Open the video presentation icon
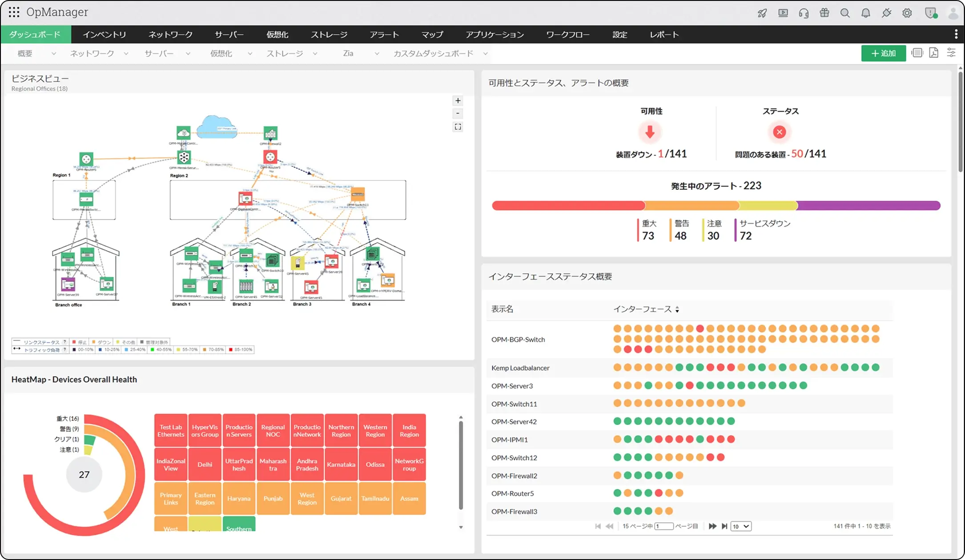 pyautogui.click(x=783, y=13)
